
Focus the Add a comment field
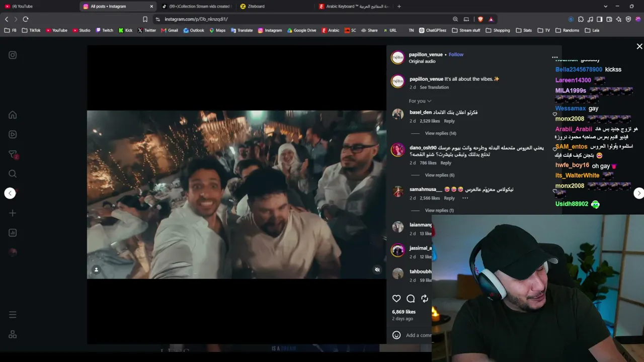pyautogui.click(x=418, y=335)
